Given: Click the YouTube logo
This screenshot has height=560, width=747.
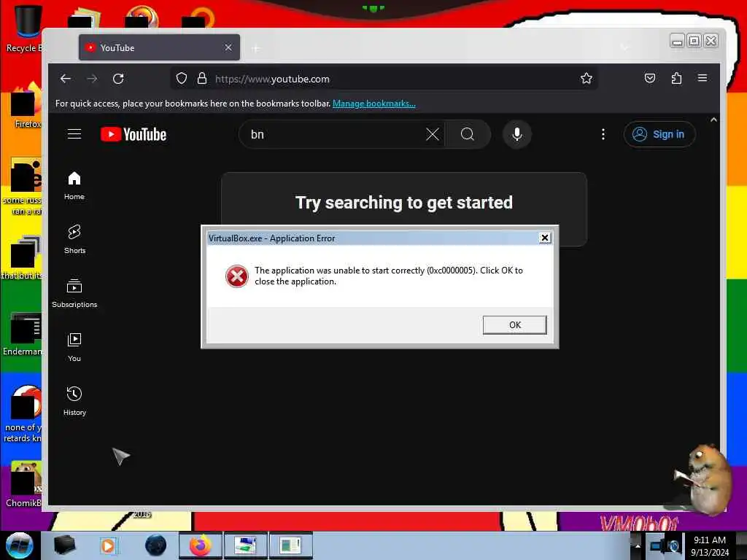Looking at the screenshot, I should coord(133,134).
